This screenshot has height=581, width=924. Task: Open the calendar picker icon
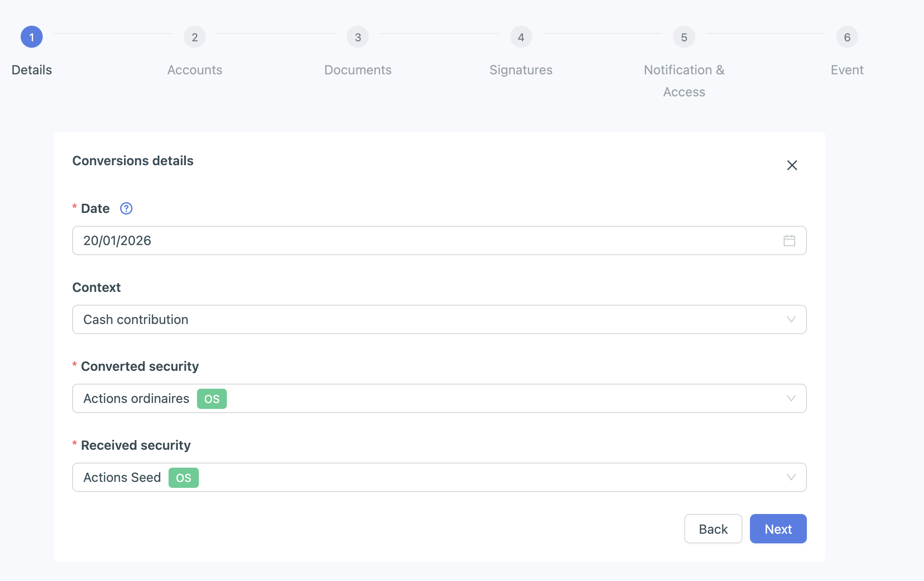coord(789,240)
